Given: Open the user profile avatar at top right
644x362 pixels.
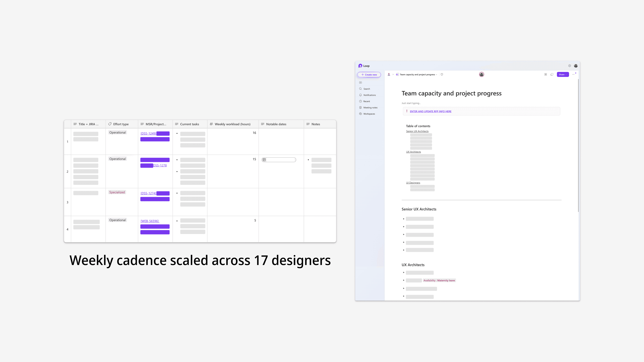Looking at the screenshot, I should (x=576, y=66).
